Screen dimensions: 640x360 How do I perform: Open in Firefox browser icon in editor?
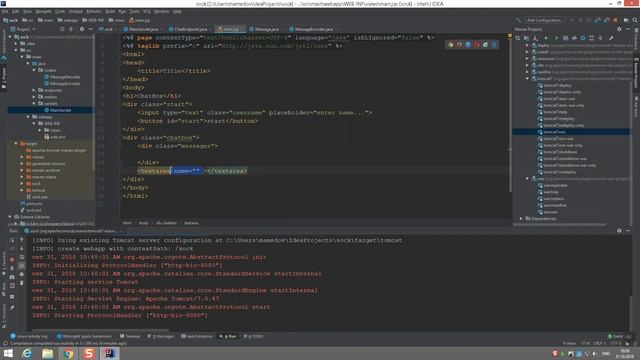point(460,44)
